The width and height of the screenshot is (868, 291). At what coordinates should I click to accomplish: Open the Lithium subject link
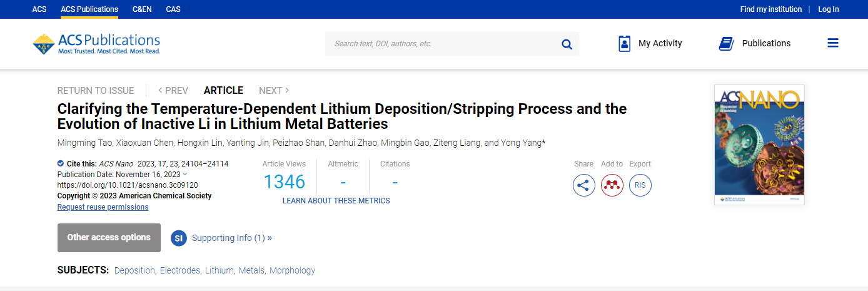point(219,270)
